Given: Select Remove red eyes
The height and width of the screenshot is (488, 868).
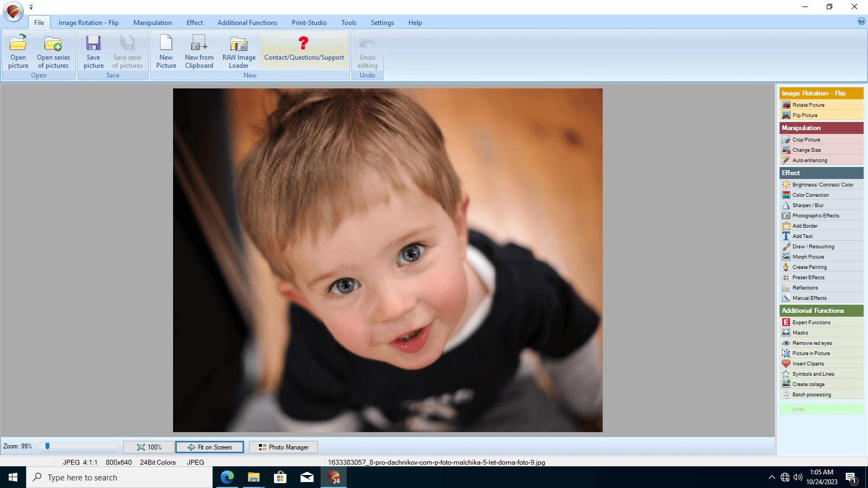Looking at the screenshot, I should (x=821, y=343).
